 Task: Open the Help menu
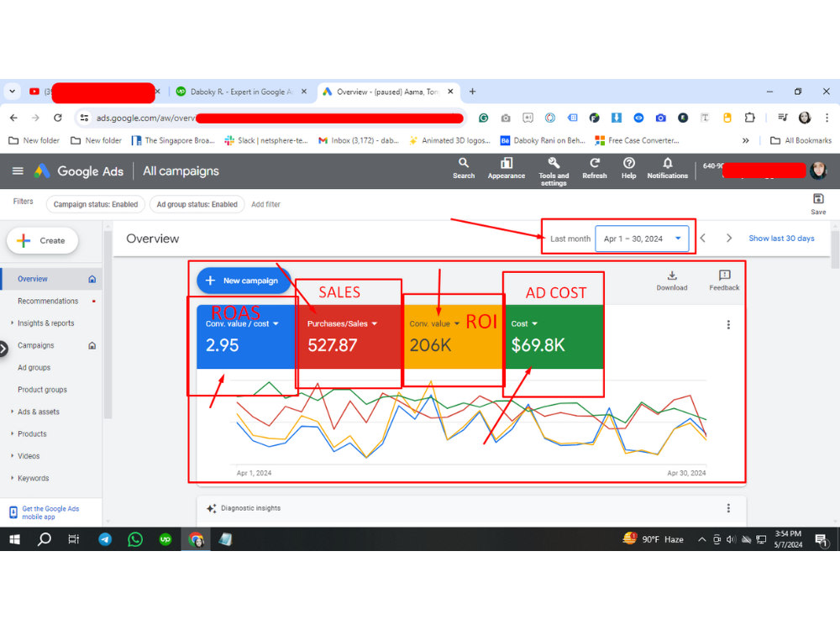pyautogui.click(x=629, y=168)
